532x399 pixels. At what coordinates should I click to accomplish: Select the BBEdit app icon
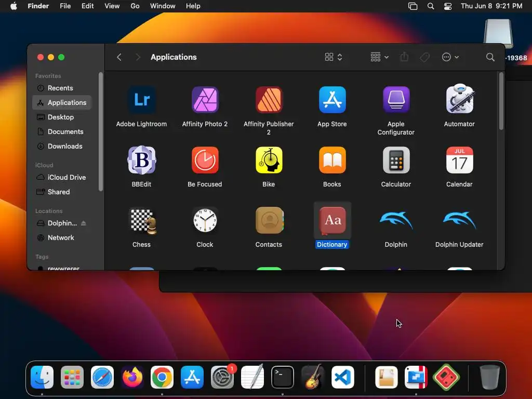click(x=141, y=160)
